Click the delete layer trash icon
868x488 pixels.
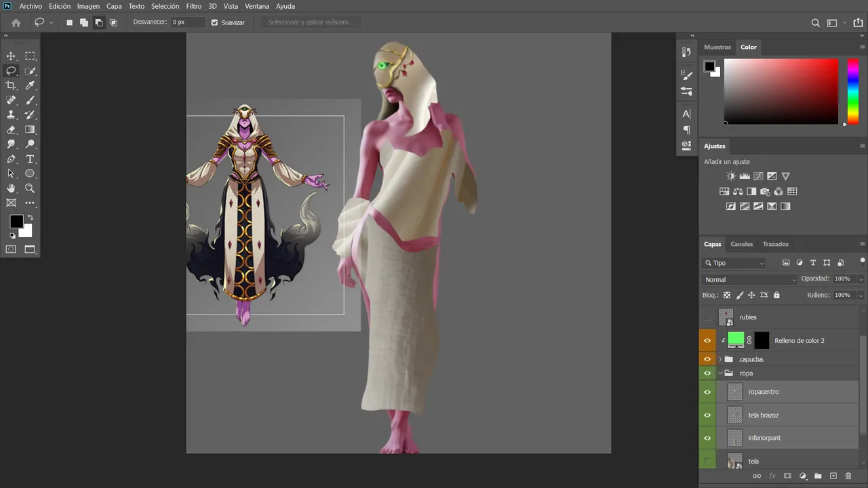[x=848, y=476]
